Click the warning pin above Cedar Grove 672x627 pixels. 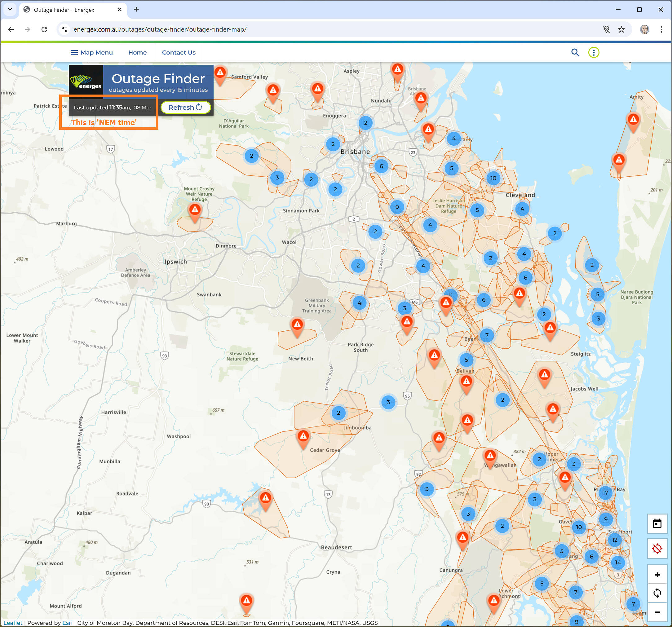303,438
